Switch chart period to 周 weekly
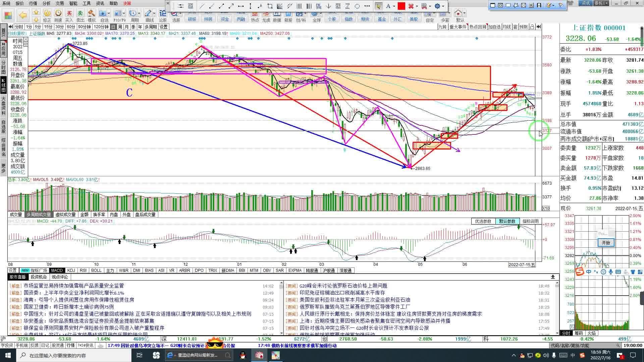Viewport: 644px width, 362px height. pyautogui.click(x=120, y=27)
